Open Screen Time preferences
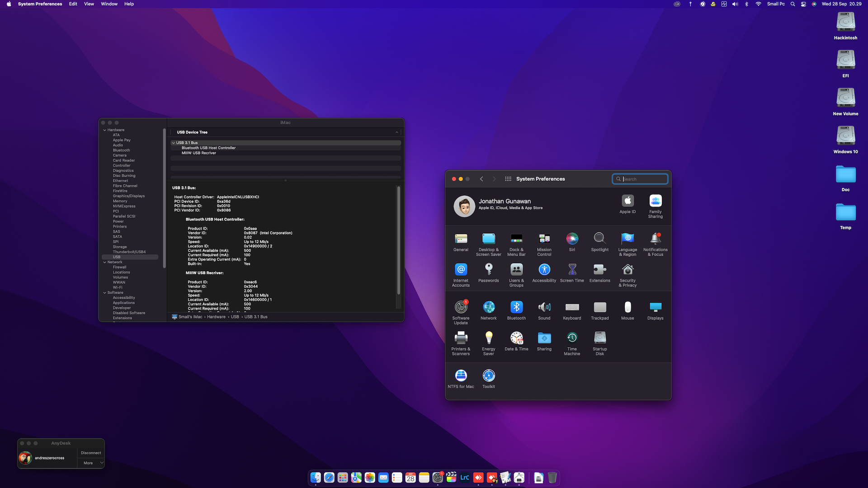This screenshot has height=488, width=868. pos(572,273)
